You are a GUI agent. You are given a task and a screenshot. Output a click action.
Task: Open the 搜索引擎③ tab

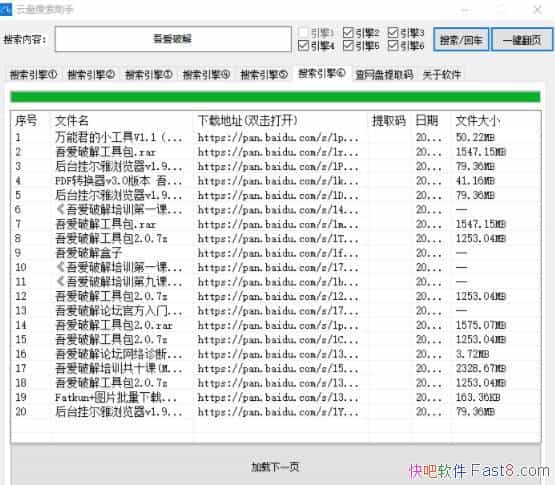(149, 74)
